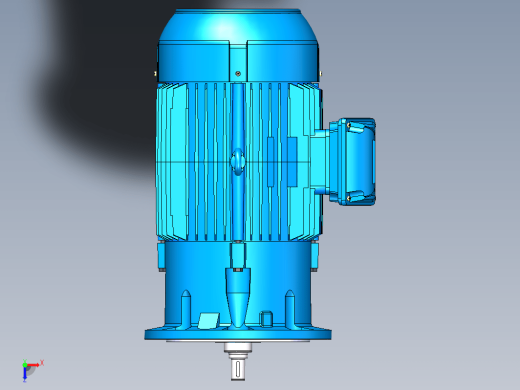Select the center screw on fan cover
520x390 pixels.
pos(238,73)
